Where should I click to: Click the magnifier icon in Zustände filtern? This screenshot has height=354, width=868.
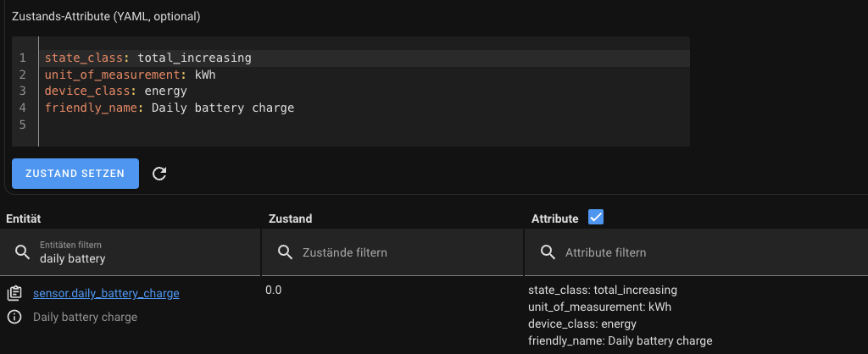point(286,252)
